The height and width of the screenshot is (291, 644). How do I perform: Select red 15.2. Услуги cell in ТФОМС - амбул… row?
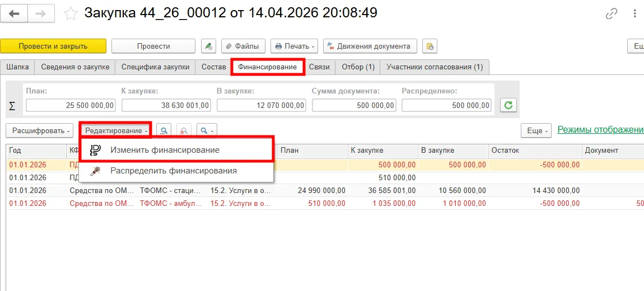[x=242, y=203]
